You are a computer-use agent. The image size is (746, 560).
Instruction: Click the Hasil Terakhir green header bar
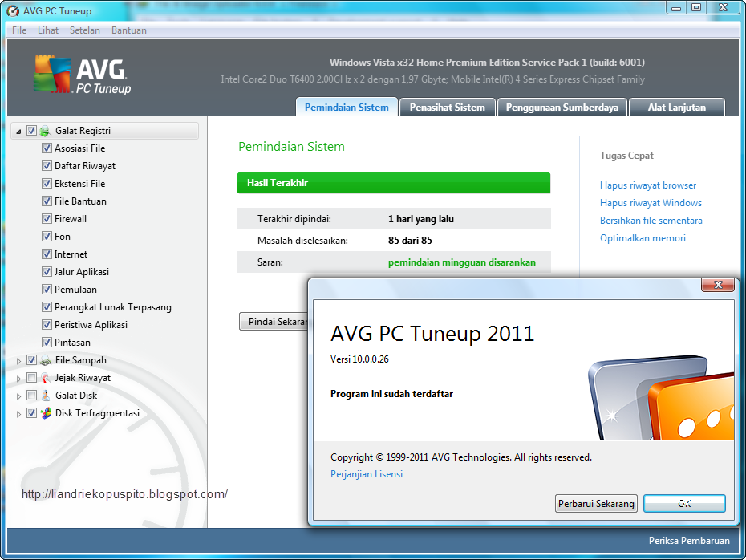[x=394, y=183]
